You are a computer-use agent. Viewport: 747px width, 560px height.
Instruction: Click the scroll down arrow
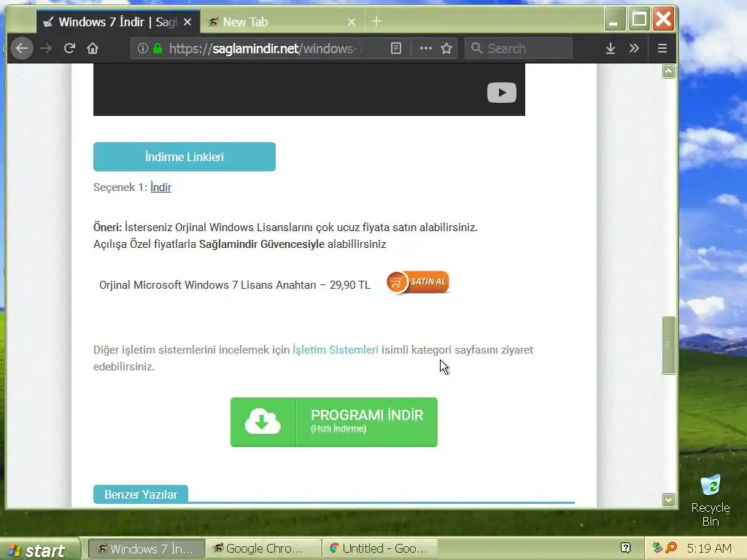pyautogui.click(x=668, y=499)
